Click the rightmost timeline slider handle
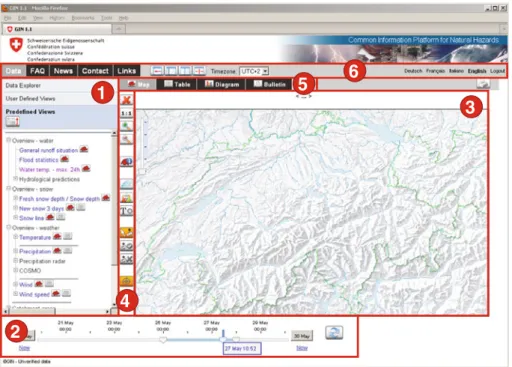This screenshot has width=512, height=367. point(236,339)
